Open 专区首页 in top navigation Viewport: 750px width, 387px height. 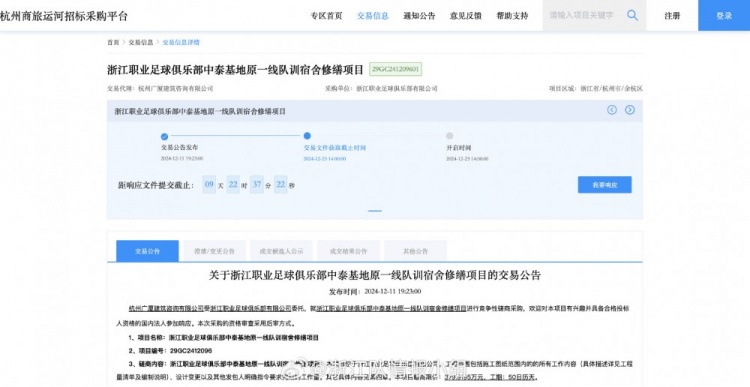point(326,16)
